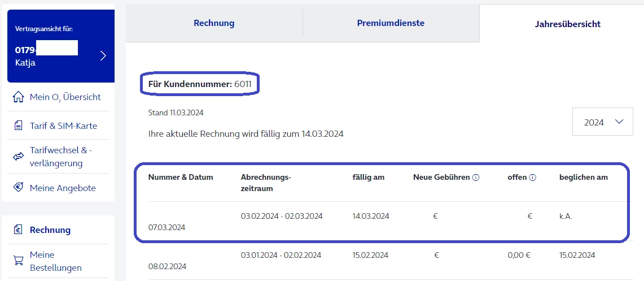Click the arrows icon for Tarifwechsel
This screenshot has width=644, height=281.
[19, 156]
